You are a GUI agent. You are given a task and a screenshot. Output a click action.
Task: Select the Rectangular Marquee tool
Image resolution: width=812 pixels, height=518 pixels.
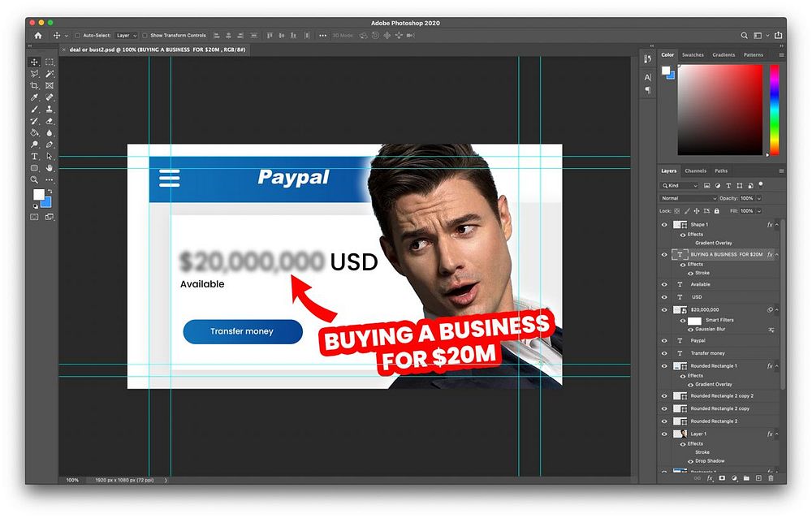coord(50,62)
